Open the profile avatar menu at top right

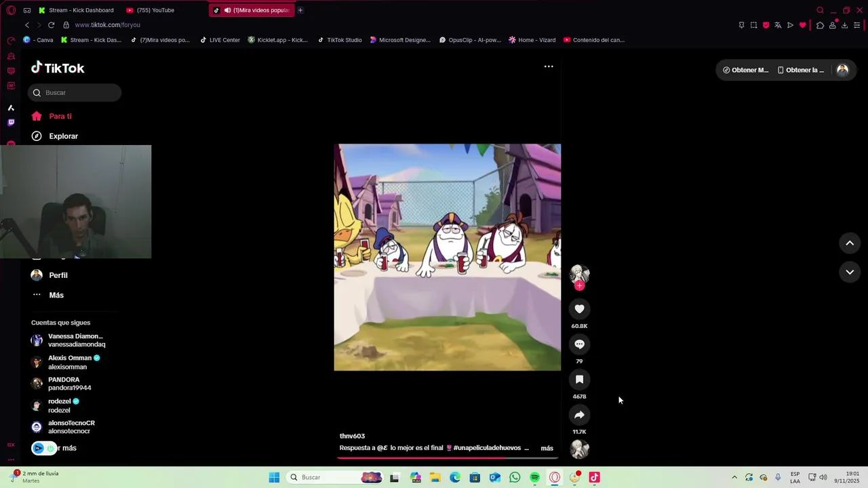[x=842, y=70]
